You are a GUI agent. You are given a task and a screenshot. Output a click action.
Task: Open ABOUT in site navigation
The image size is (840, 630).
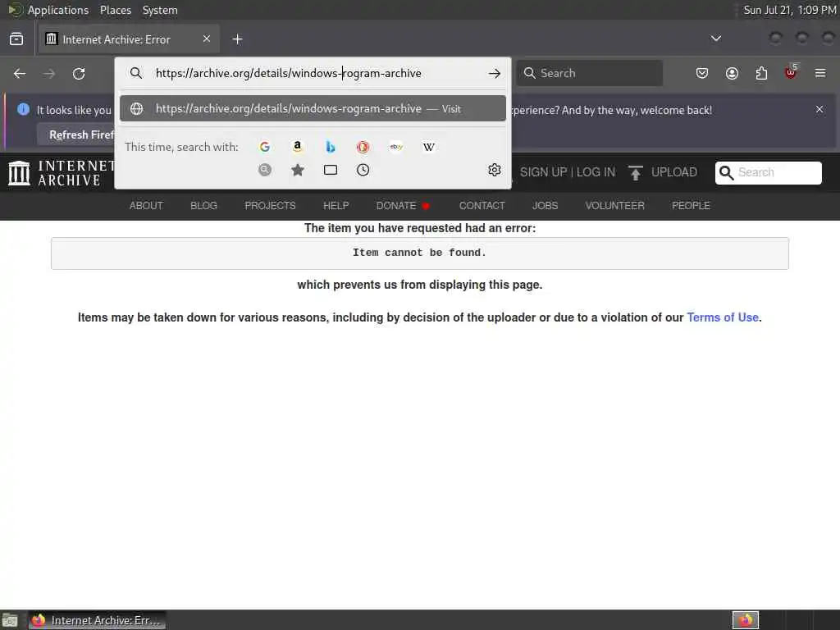tap(146, 206)
